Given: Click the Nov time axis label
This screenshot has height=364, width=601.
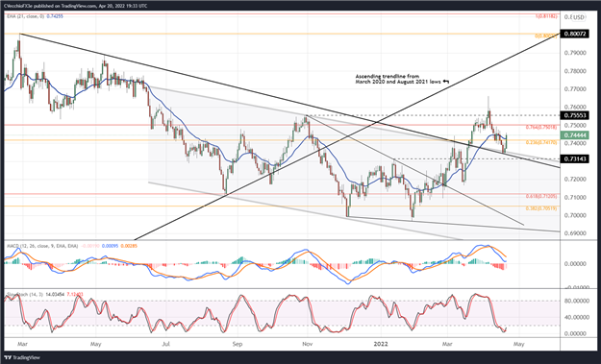Looking at the screenshot, I should [308, 344].
